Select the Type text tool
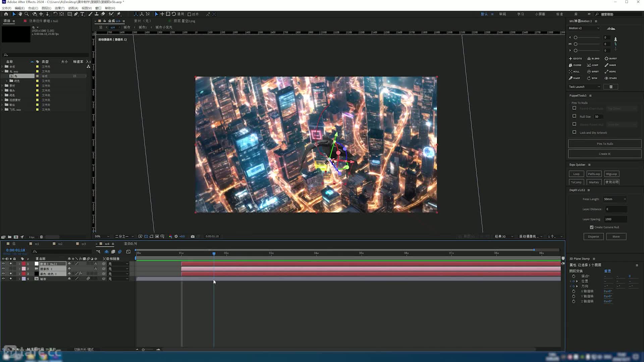The width and height of the screenshot is (644, 362). click(x=83, y=14)
